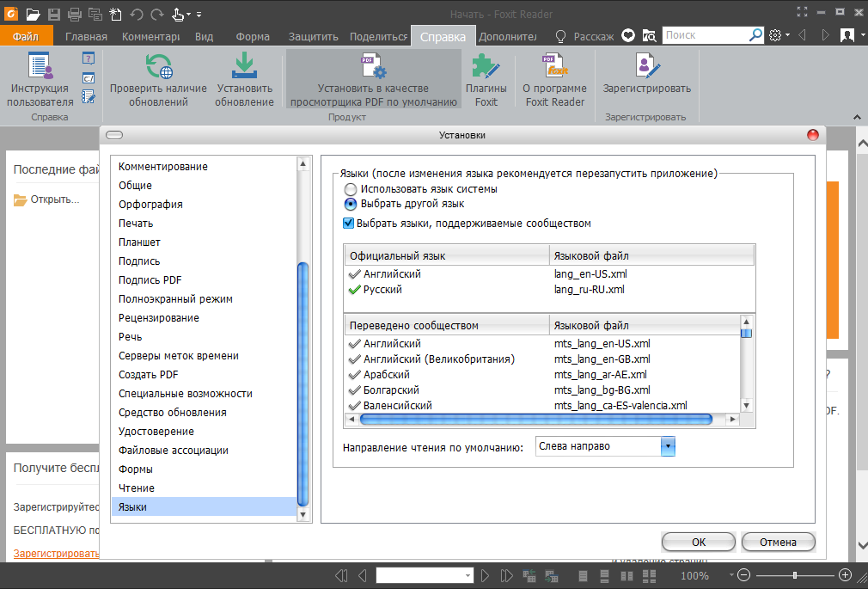868x589 pixels.
Task: Switch to the Главная tab
Action: (x=86, y=37)
